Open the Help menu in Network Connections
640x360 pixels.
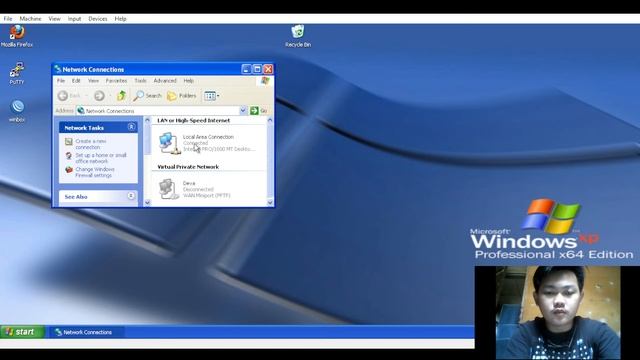189,81
